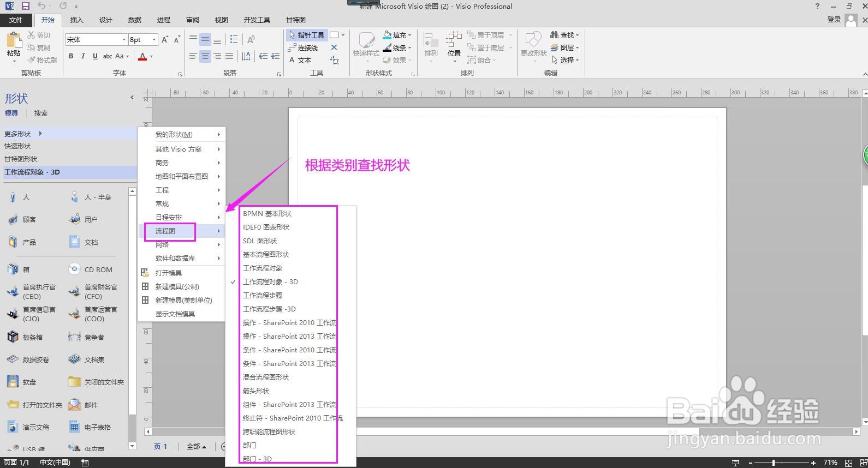The height and width of the screenshot is (468, 868).
Task: Select the CD ROM shape icon
Action: coord(74,269)
